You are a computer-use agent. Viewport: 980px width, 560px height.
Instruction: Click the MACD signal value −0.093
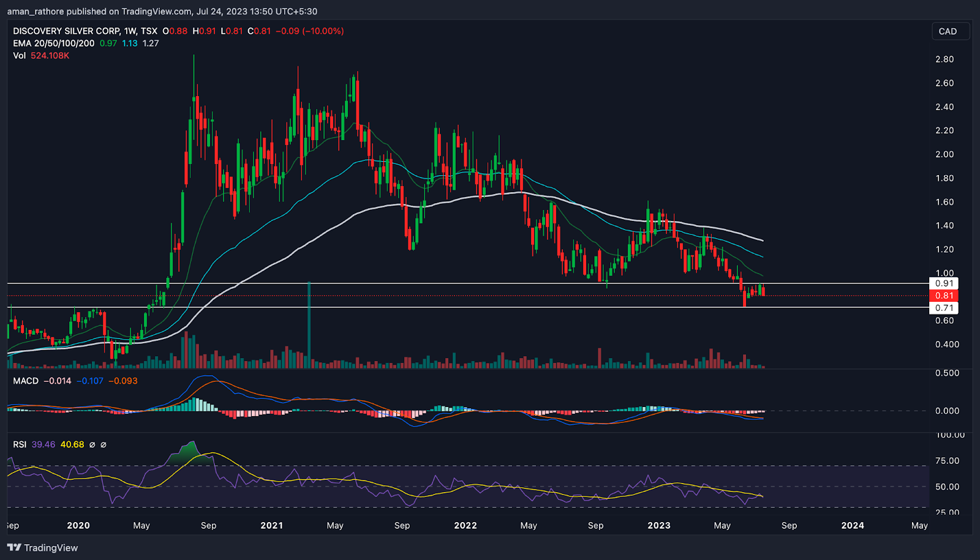click(x=123, y=381)
